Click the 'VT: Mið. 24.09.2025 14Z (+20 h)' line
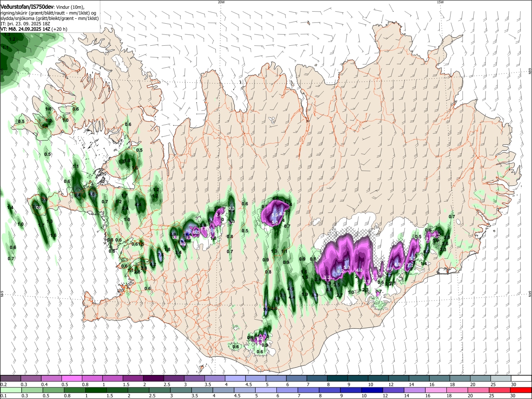Image resolution: width=532 pixels, height=399 pixels. pos(34,30)
